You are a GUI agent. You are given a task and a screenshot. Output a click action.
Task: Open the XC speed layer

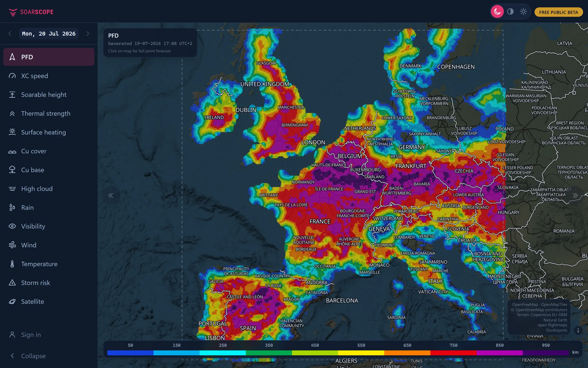pyautogui.click(x=49, y=76)
